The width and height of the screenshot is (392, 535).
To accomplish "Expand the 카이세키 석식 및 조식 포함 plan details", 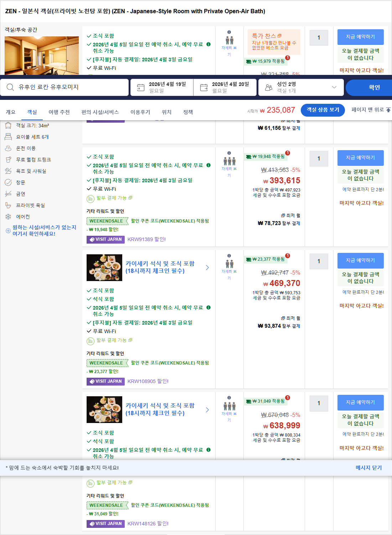I will (207, 267).
